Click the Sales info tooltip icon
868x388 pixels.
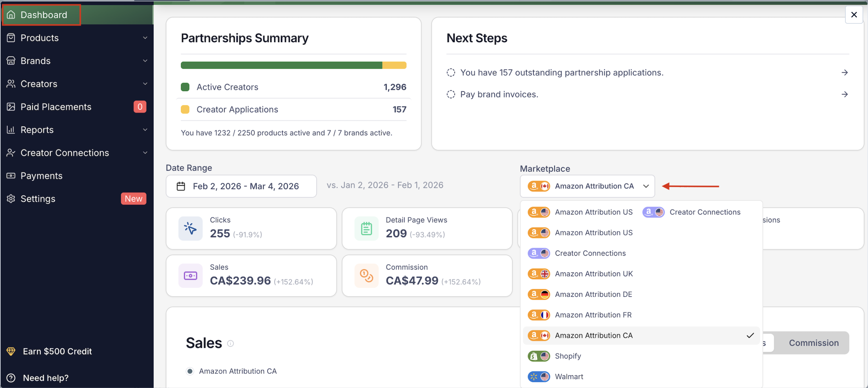[x=230, y=343]
